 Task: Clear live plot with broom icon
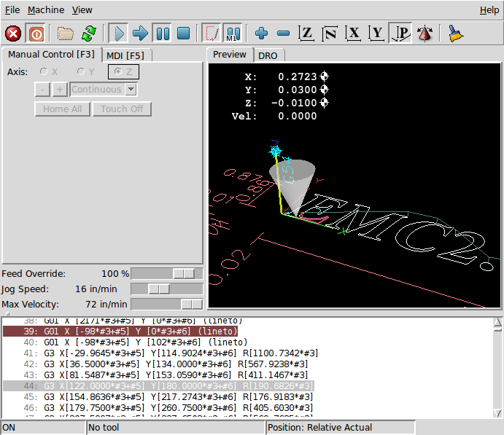(x=455, y=34)
